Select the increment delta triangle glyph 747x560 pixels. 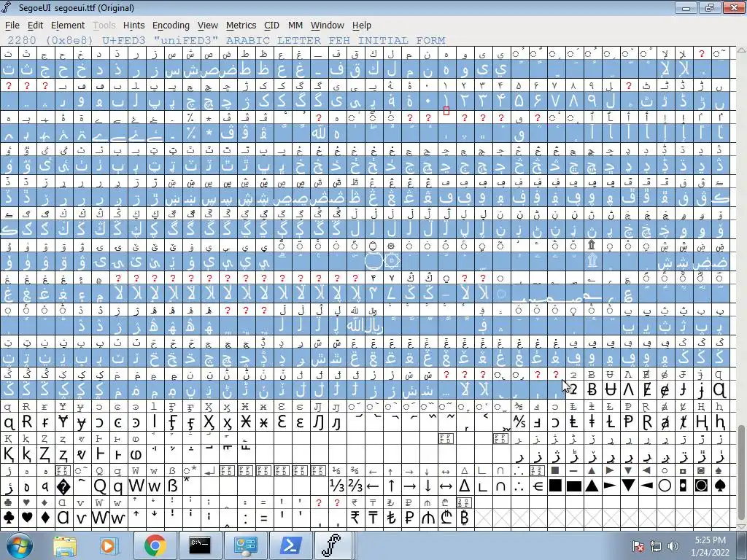(x=465, y=486)
